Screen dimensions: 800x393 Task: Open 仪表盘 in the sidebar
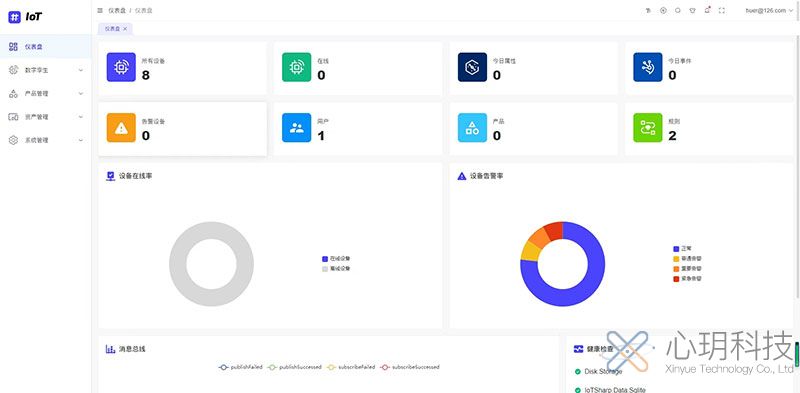[45, 46]
